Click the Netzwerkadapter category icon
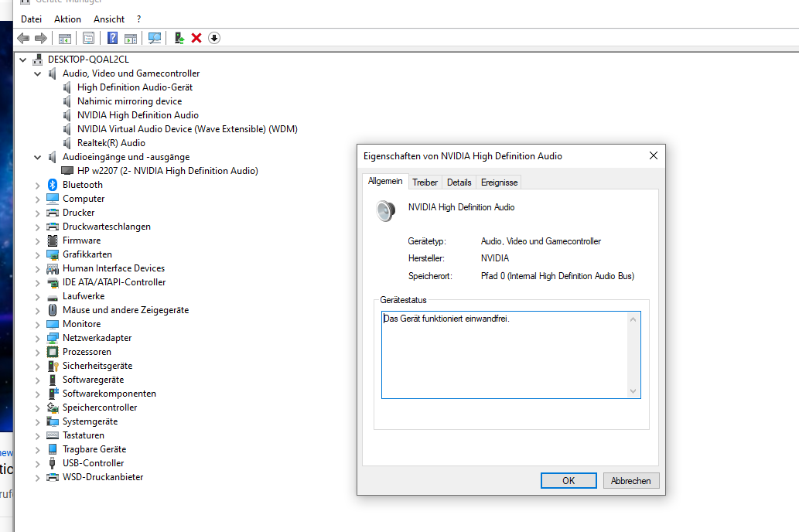This screenshot has width=799, height=532. [x=53, y=338]
